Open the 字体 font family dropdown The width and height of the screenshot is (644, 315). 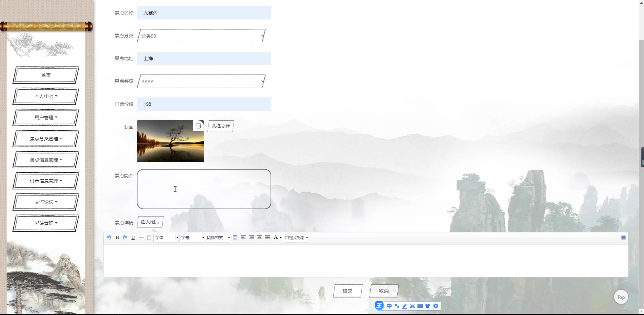pyautogui.click(x=166, y=238)
